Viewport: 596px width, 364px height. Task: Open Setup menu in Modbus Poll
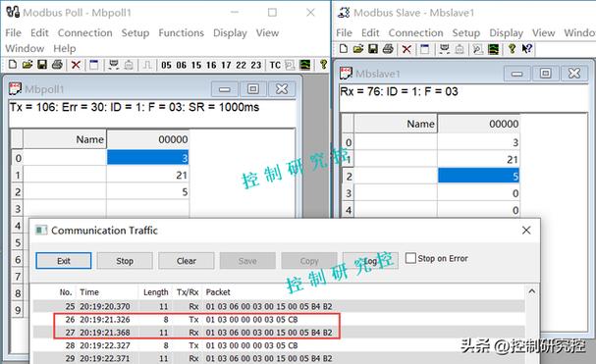pos(135,33)
